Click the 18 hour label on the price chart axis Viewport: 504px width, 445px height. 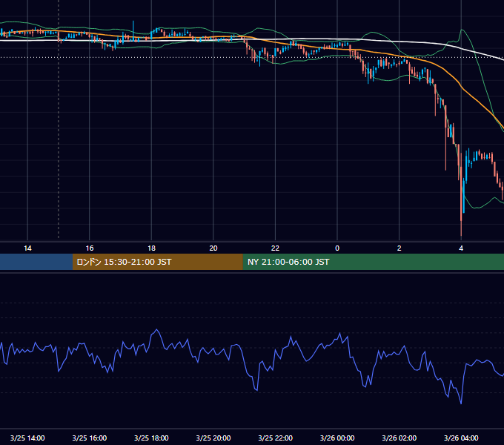(151, 248)
